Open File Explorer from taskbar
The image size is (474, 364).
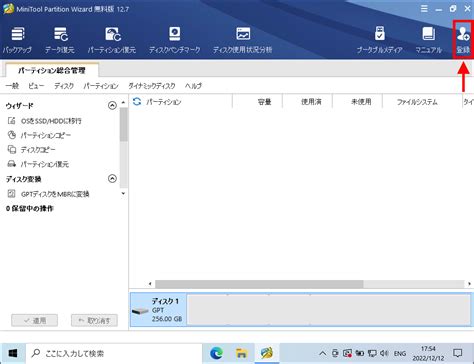click(x=242, y=353)
